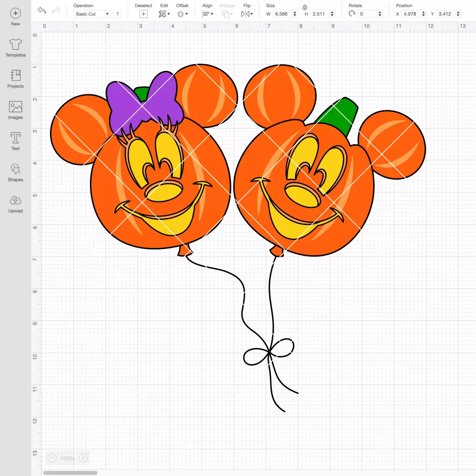This screenshot has width=476, height=476.
Task: Click the horizontal canvas scrollbar
Action: click(70, 473)
